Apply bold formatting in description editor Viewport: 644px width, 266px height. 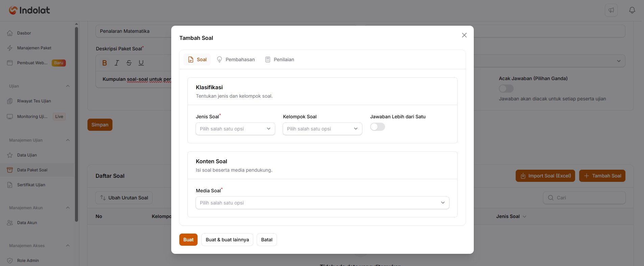click(x=104, y=63)
